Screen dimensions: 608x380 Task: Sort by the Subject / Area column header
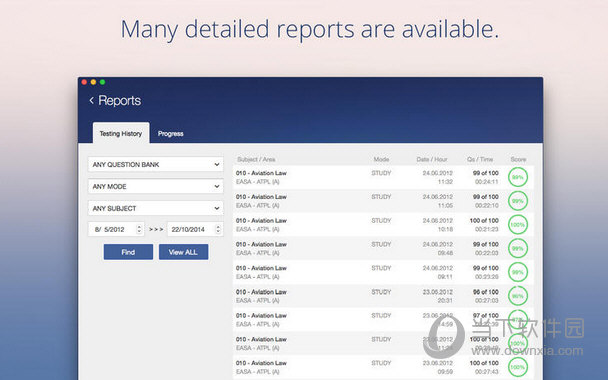pyautogui.click(x=256, y=159)
